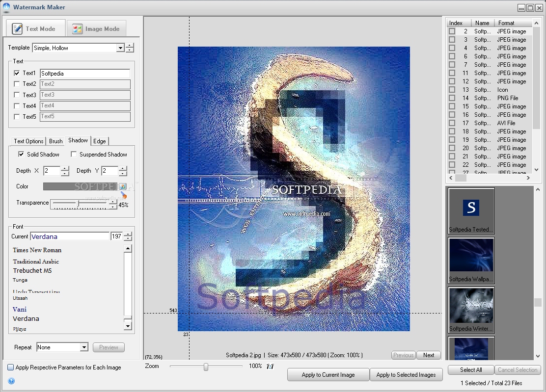Image resolution: width=546 pixels, height=392 pixels.
Task: Click the help question mark icon
Action: pyautogui.click(x=11, y=381)
